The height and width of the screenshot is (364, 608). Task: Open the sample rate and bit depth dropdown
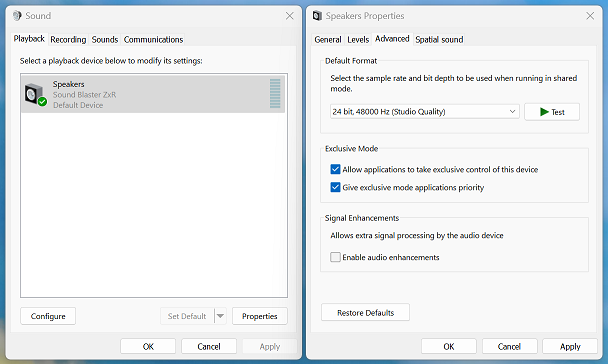pos(425,112)
